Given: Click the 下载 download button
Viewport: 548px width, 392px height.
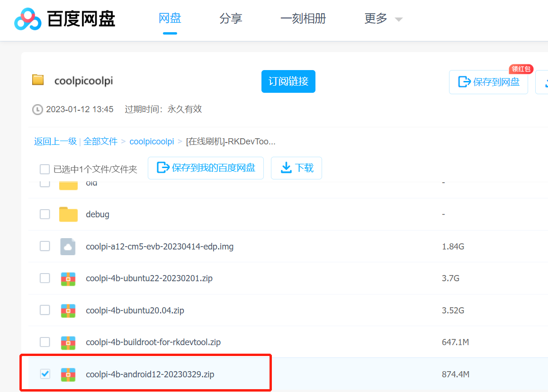Looking at the screenshot, I should pyautogui.click(x=296, y=168).
